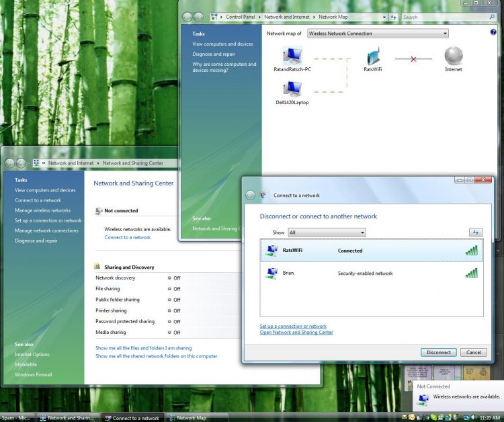Click Manage wireless networks task
The width and height of the screenshot is (504, 422).
42,210
